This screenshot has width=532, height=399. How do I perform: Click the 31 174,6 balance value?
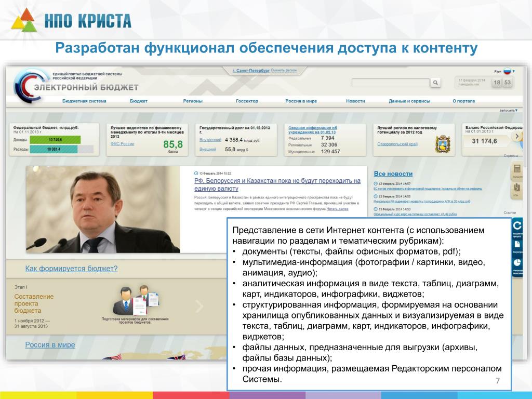[x=484, y=141]
